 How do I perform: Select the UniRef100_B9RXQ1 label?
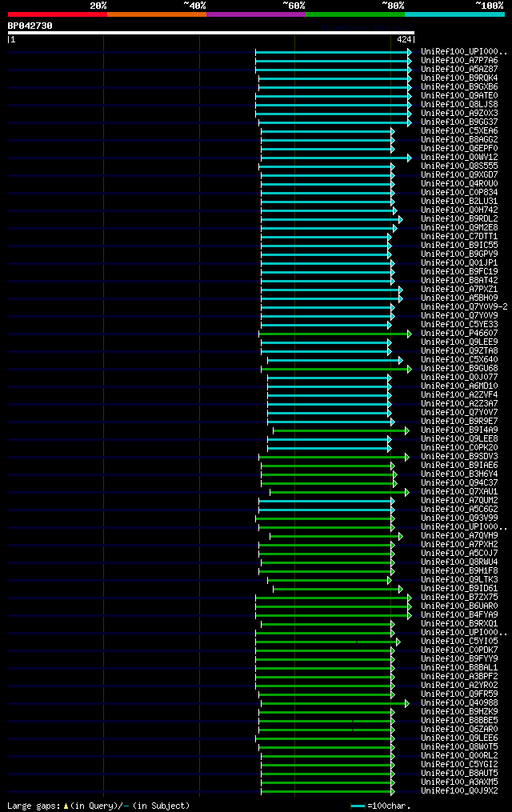coord(459,624)
